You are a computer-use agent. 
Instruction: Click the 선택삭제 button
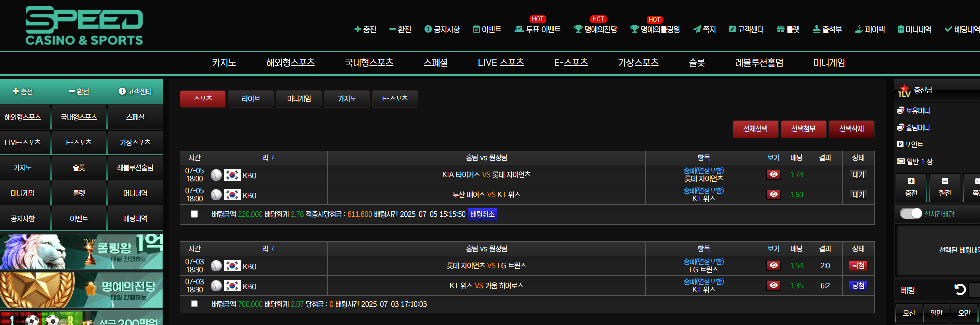[851, 129]
